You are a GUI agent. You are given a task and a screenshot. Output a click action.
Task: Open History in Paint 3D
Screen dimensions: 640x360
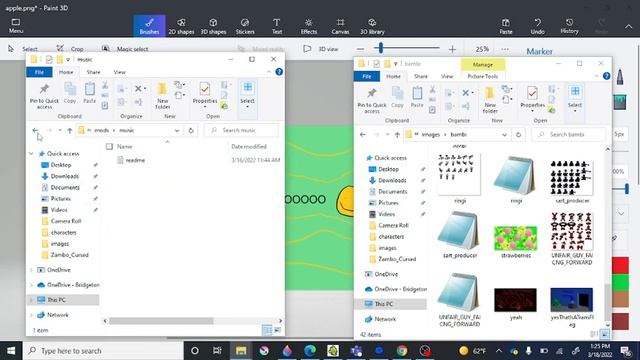pos(569,26)
